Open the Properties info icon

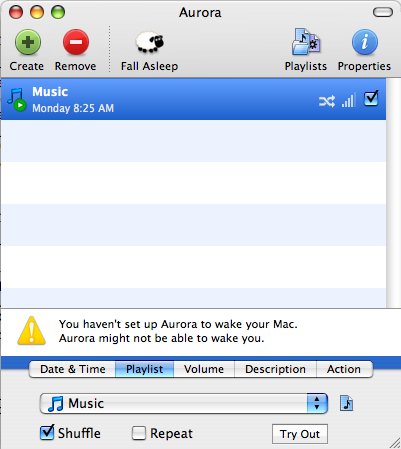(x=365, y=42)
